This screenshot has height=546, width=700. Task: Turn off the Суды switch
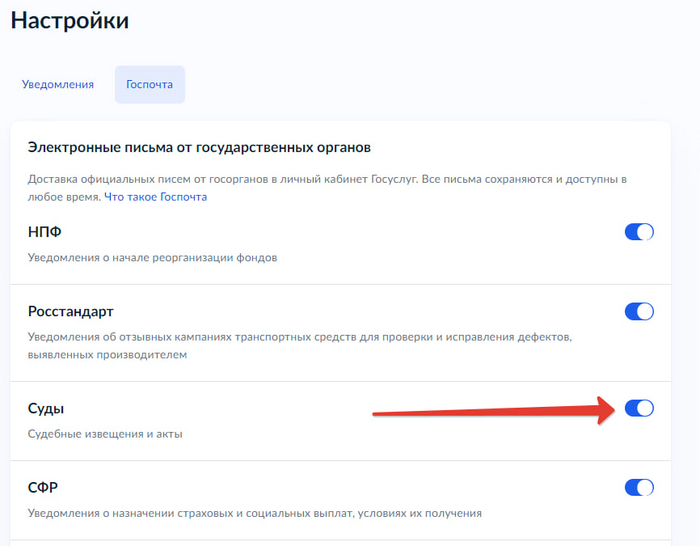point(639,408)
